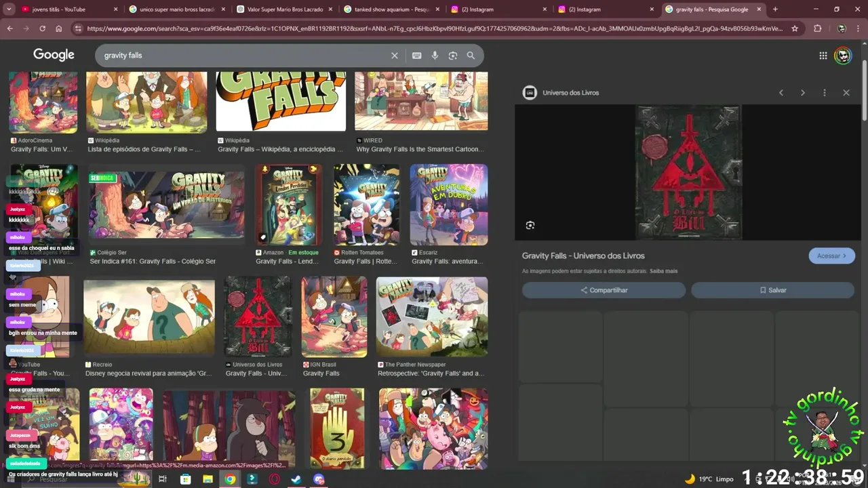Open the Wikipédia Gravity Falls logo thumbnail

[281, 102]
